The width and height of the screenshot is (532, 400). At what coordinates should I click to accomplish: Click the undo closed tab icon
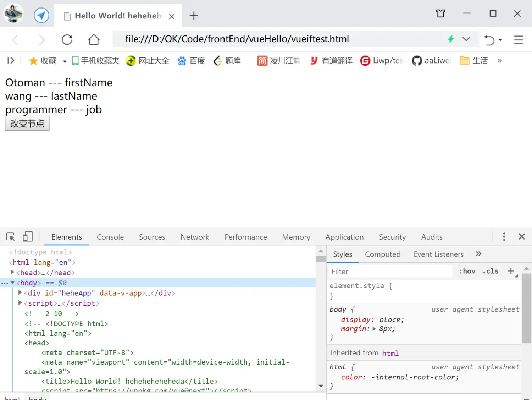489,40
